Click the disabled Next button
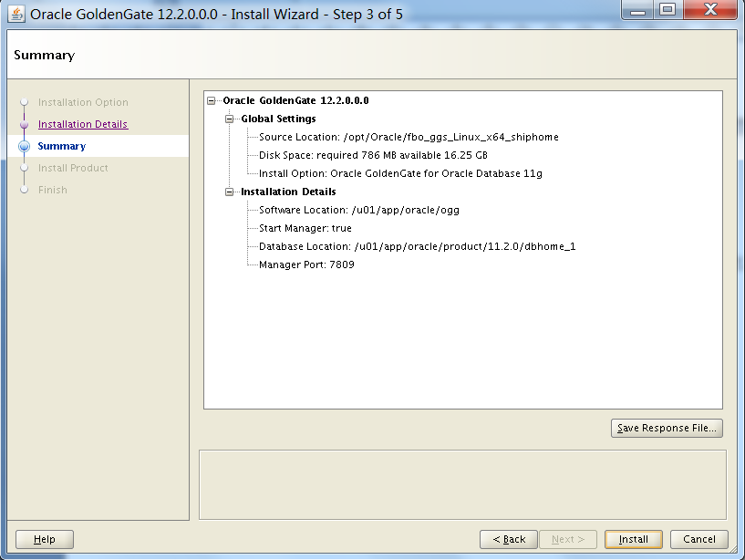Viewport: 745px width, 560px height. coord(568,539)
